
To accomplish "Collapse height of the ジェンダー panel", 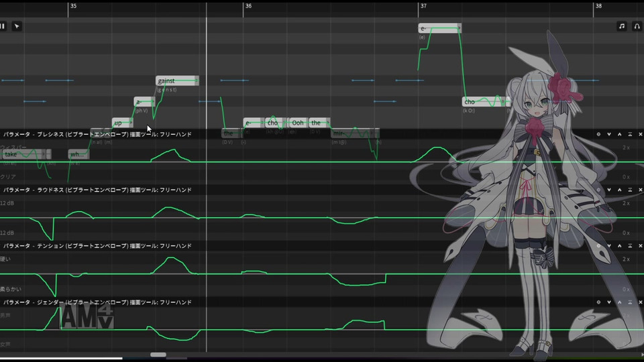I will click(x=630, y=302).
